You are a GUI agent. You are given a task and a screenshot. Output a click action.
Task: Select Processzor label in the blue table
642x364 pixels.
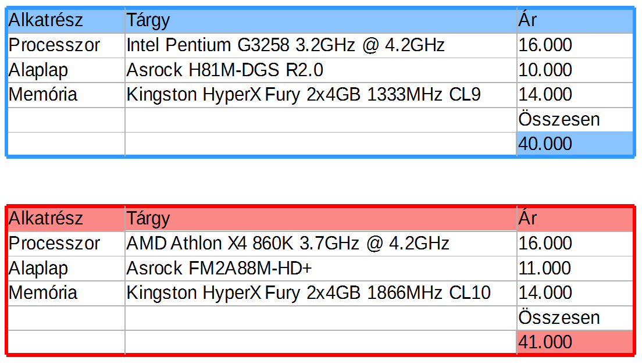[54, 45]
